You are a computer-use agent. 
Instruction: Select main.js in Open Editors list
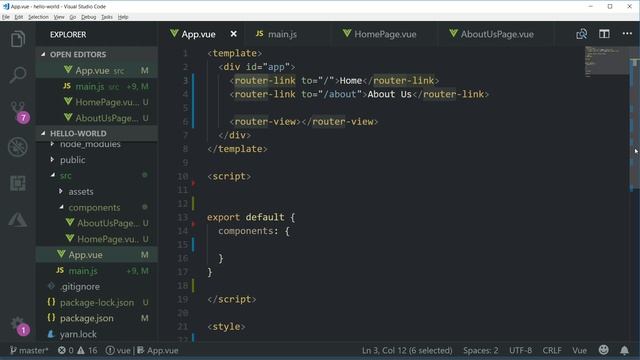[97, 86]
